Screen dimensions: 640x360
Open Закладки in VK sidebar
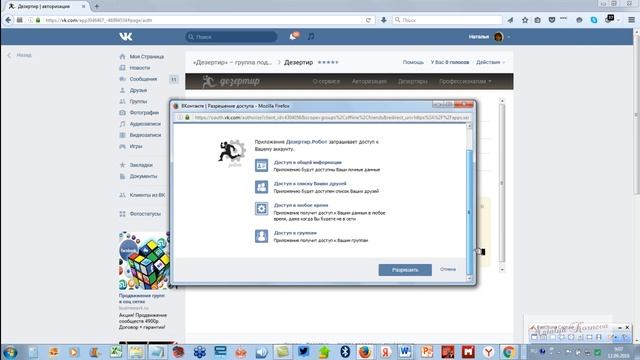(141, 165)
